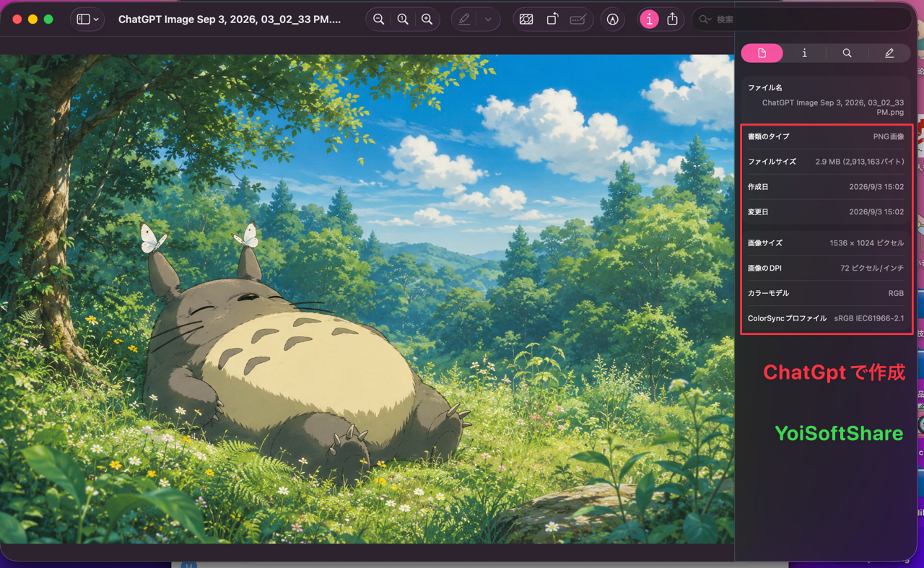Click the 2.9 MB file size value
The image size is (924, 568).
point(860,162)
